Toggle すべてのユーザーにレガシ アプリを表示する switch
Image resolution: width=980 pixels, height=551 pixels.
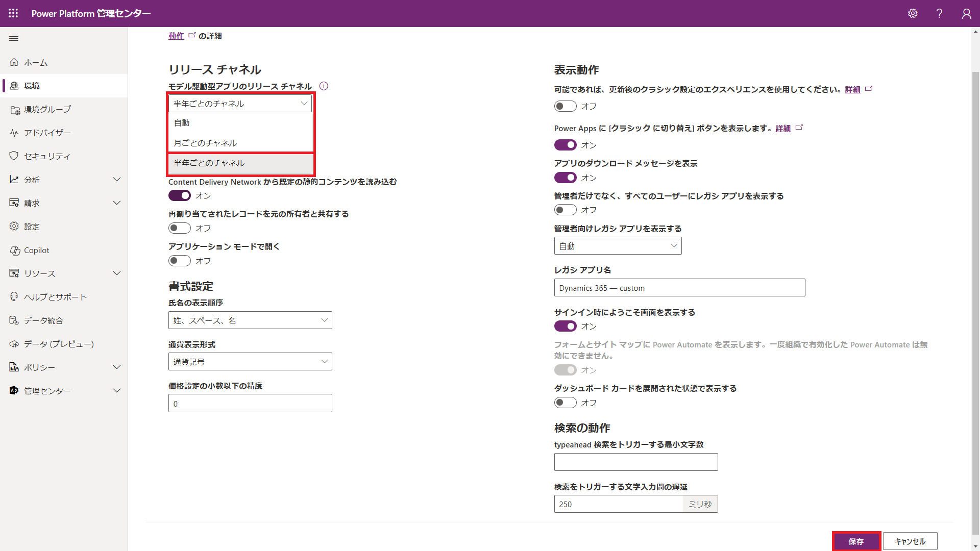tap(566, 210)
